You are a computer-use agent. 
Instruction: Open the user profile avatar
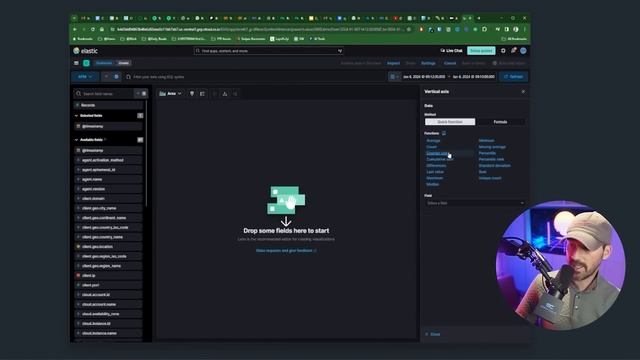tap(523, 51)
